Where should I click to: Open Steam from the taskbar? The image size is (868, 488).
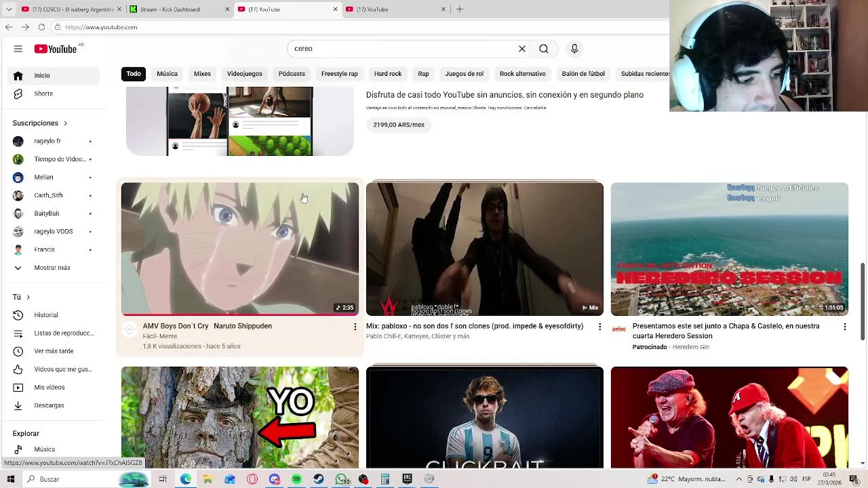coord(319,479)
